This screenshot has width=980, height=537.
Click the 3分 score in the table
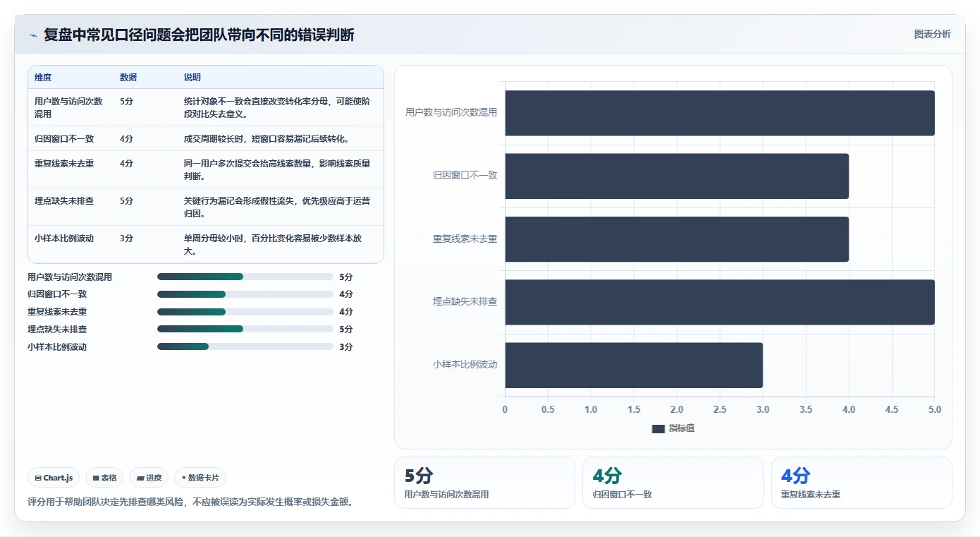[x=126, y=239]
